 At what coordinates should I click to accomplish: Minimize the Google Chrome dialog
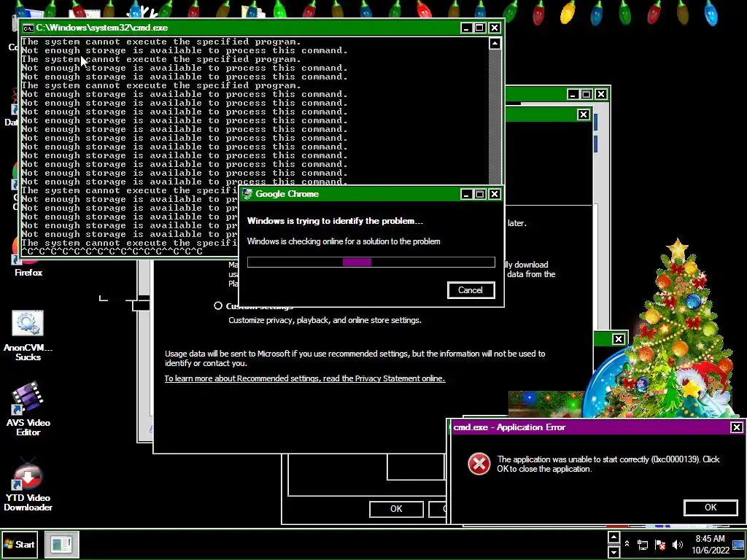coord(466,194)
